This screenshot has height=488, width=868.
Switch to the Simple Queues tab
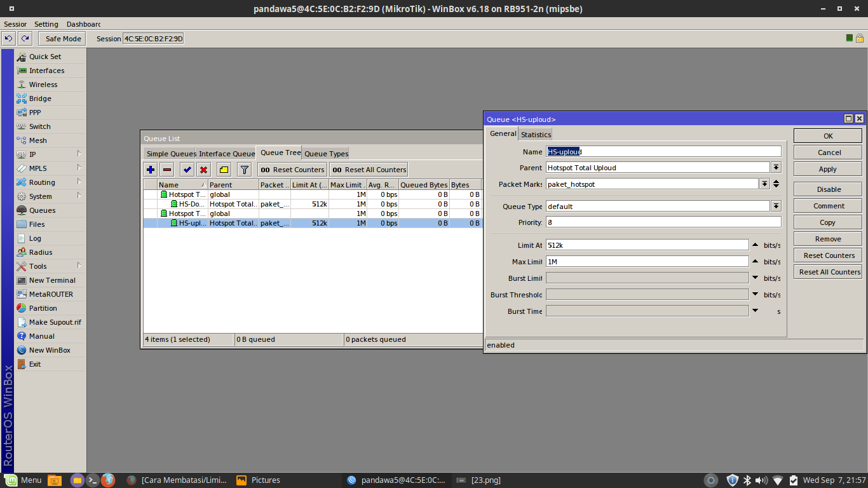[x=171, y=154]
